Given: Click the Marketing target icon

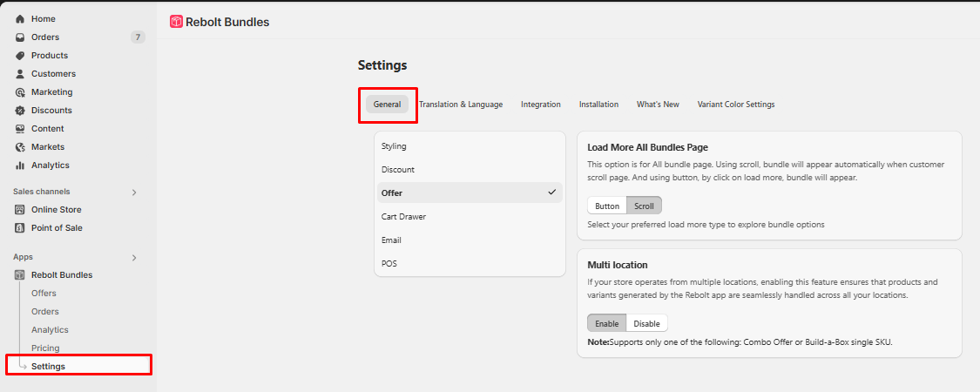Looking at the screenshot, I should (20, 92).
